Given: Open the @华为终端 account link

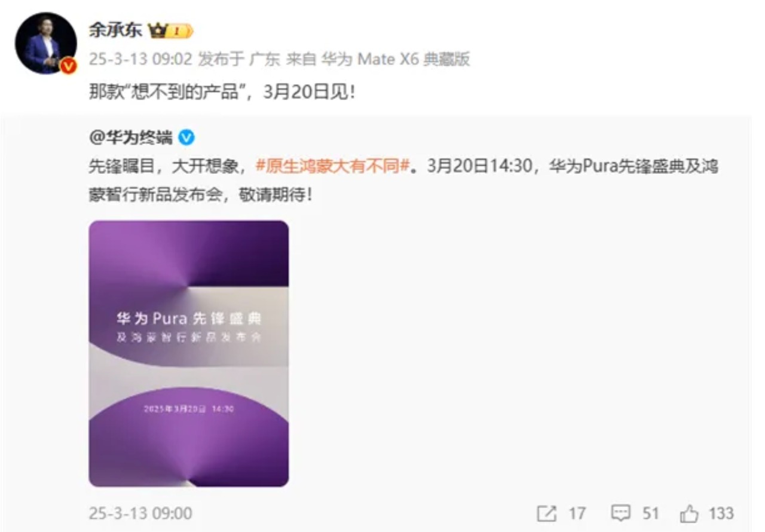Looking at the screenshot, I should tap(131, 139).
